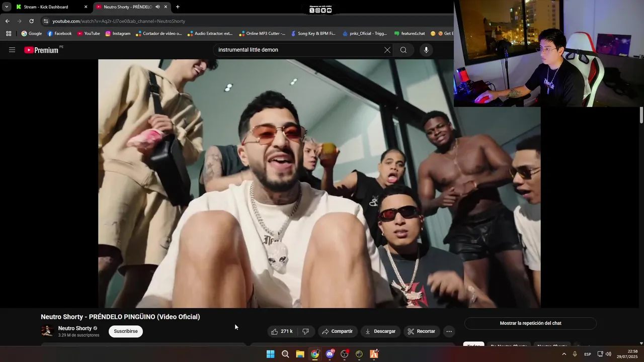This screenshot has height=362, width=644.
Task: Open Windows Start menu
Action: (270, 354)
